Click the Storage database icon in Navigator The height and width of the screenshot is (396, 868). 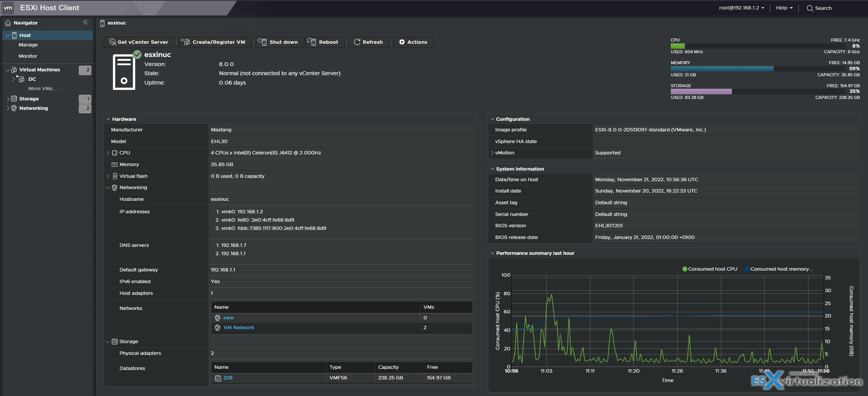[14, 99]
